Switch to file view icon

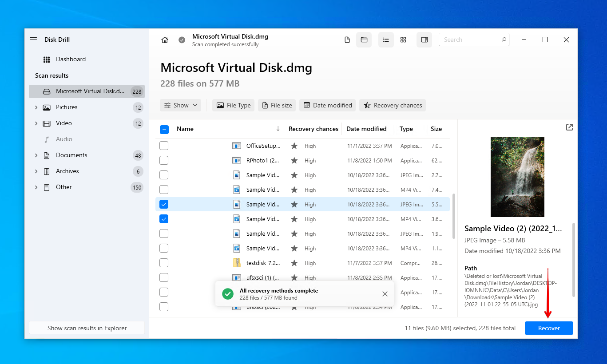point(347,40)
